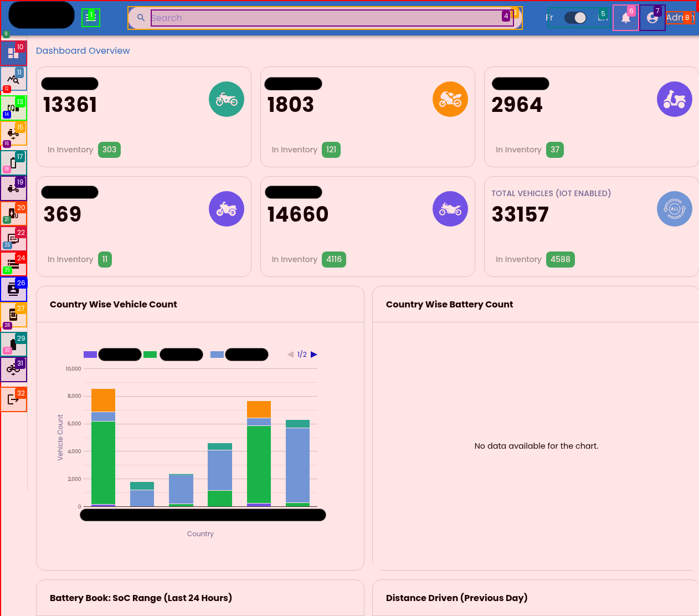The image size is (699, 616).
Task: Select the standalone battery icon in sidebar
Action: pyautogui.click(x=13, y=163)
